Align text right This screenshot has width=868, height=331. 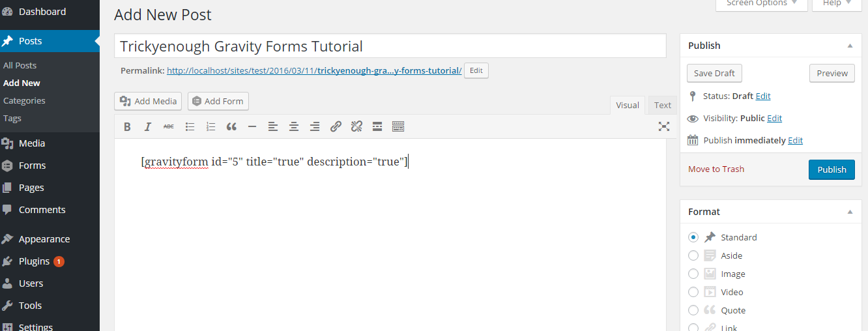pos(315,126)
